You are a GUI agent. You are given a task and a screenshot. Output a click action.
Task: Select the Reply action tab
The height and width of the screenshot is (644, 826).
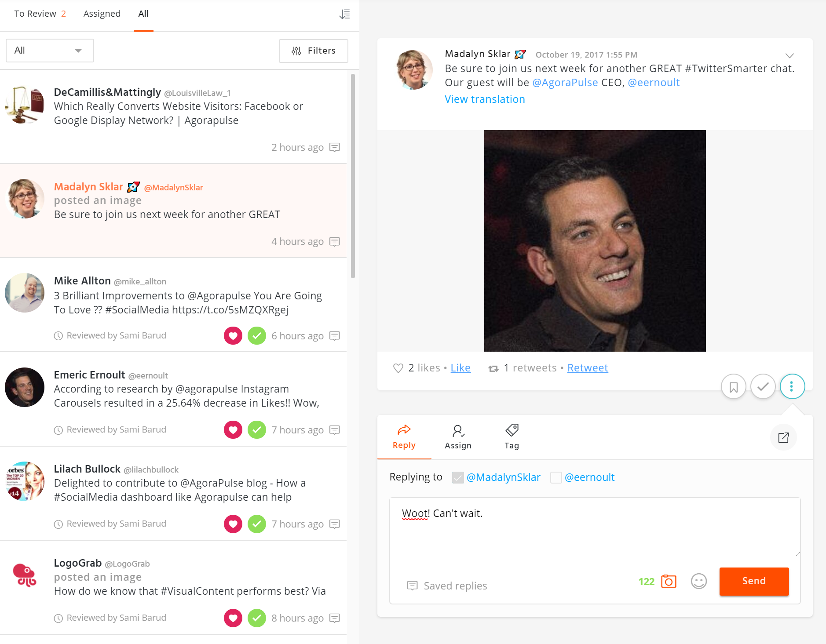point(404,437)
